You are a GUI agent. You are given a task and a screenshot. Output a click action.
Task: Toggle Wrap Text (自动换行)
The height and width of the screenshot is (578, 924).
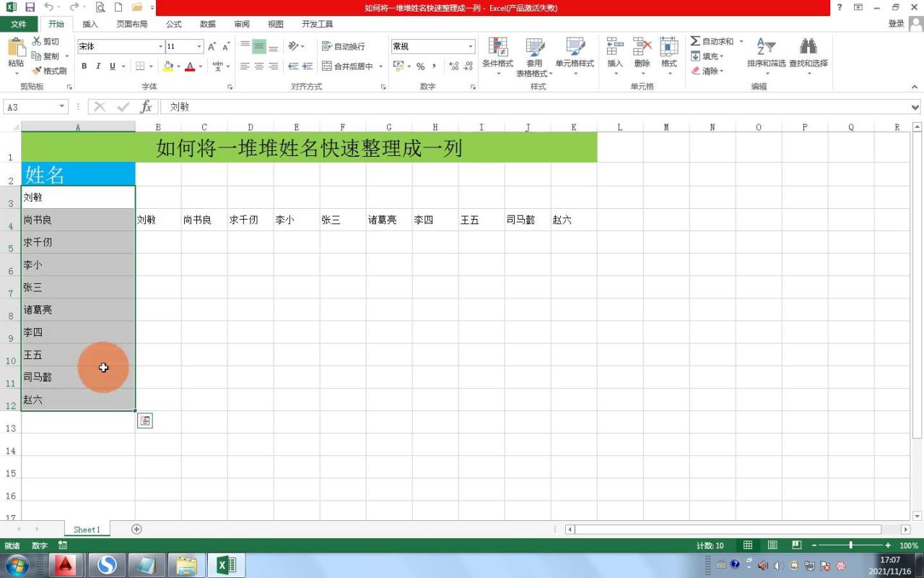pyautogui.click(x=344, y=46)
